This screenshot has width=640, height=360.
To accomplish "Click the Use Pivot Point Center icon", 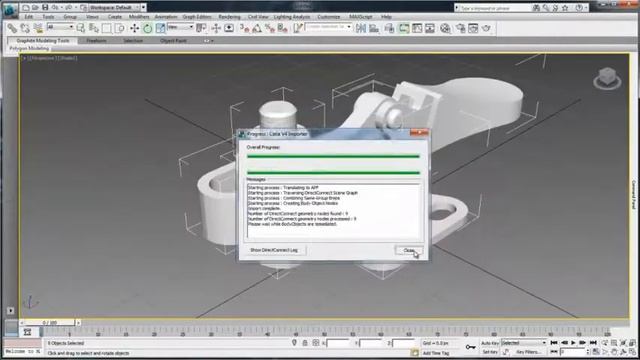I will tap(201, 28).
